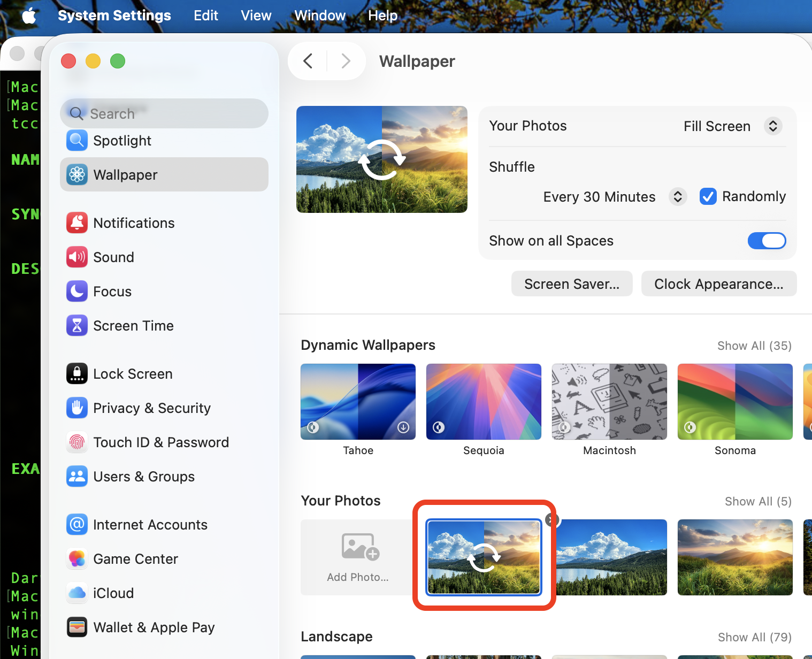Open Game Center settings
The height and width of the screenshot is (659, 812).
click(x=164, y=559)
